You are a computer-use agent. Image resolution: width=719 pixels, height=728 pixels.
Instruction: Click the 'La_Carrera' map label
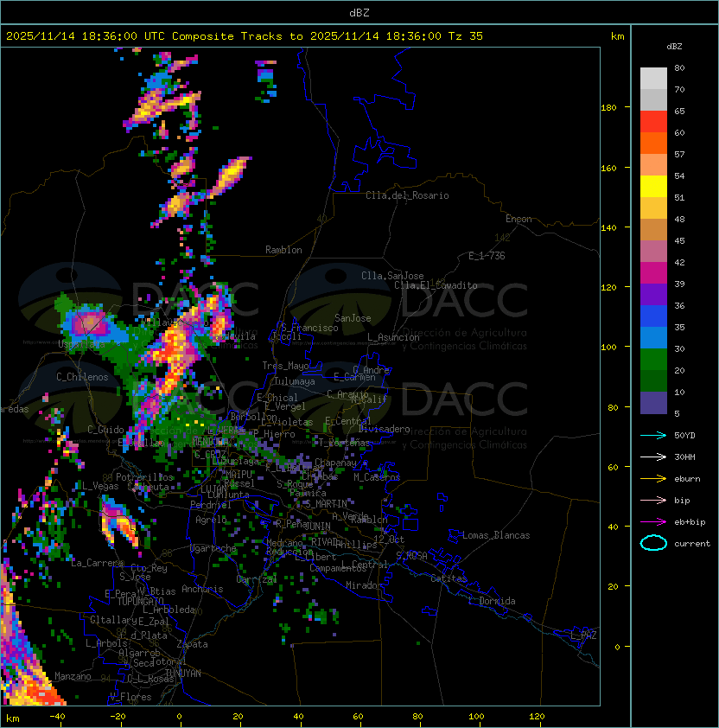click(97, 563)
